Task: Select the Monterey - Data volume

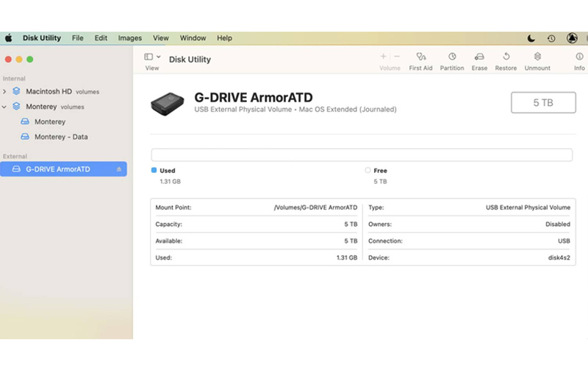Action: pyautogui.click(x=61, y=137)
